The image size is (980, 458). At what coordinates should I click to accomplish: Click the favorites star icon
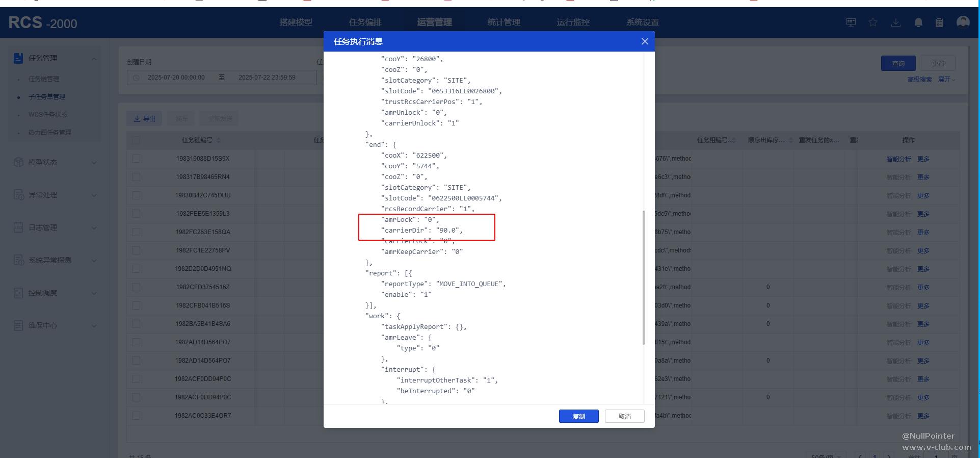[873, 22]
